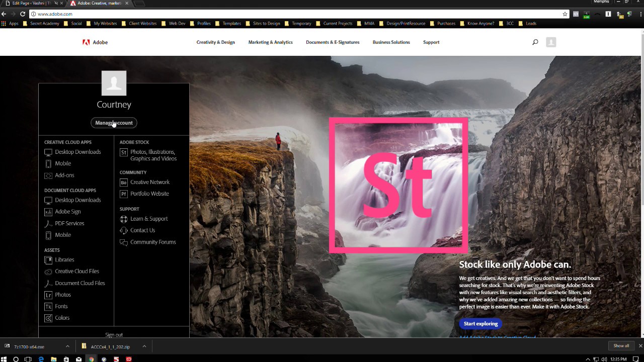Image resolution: width=644 pixels, height=362 pixels.
Task: Click the large St Adobe Stock hero image
Action: (x=398, y=185)
